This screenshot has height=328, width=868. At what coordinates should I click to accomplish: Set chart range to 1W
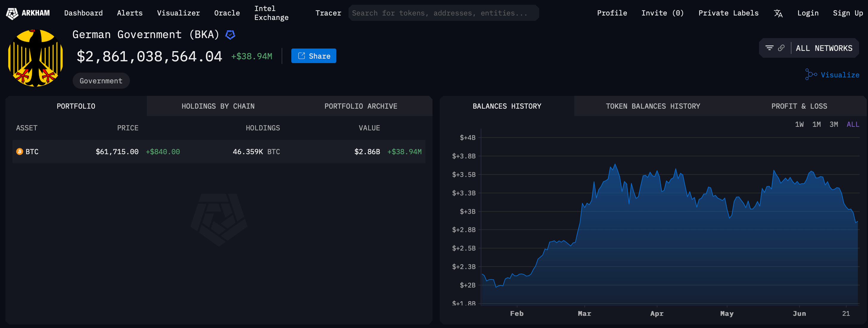[x=799, y=124]
